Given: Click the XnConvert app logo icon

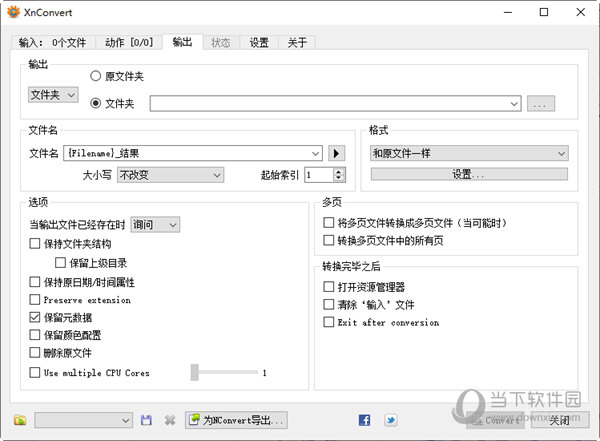Looking at the screenshot, I should coord(13,12).
